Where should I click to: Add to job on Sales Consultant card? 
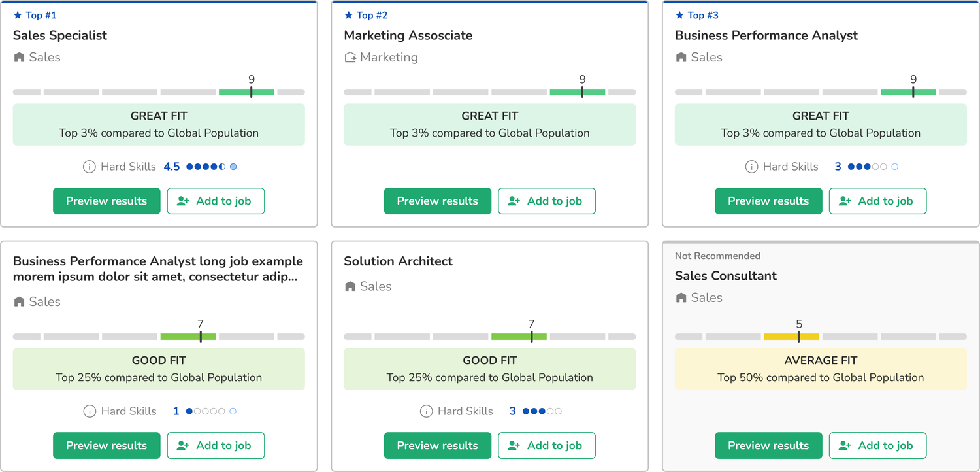pyautogui.click(x=878, y=445)
